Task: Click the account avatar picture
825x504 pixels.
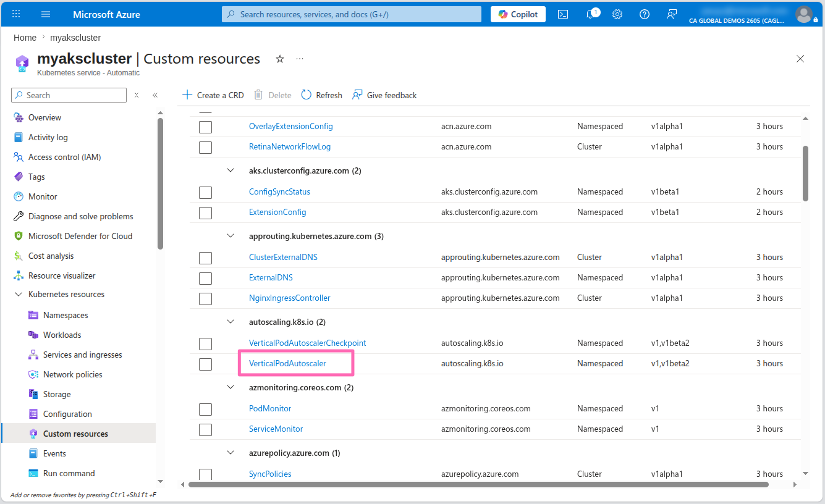Action: coord(804,14)
